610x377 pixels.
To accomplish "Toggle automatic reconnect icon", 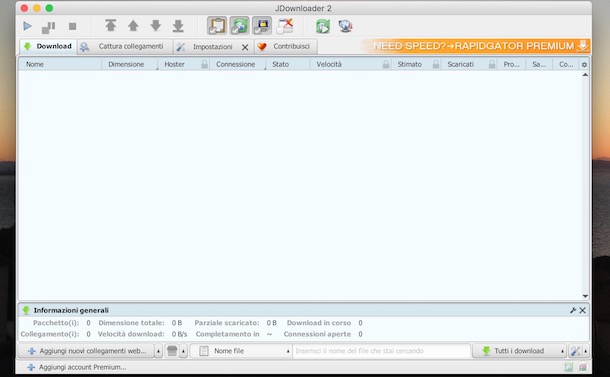I will click(x=240, y=26).
